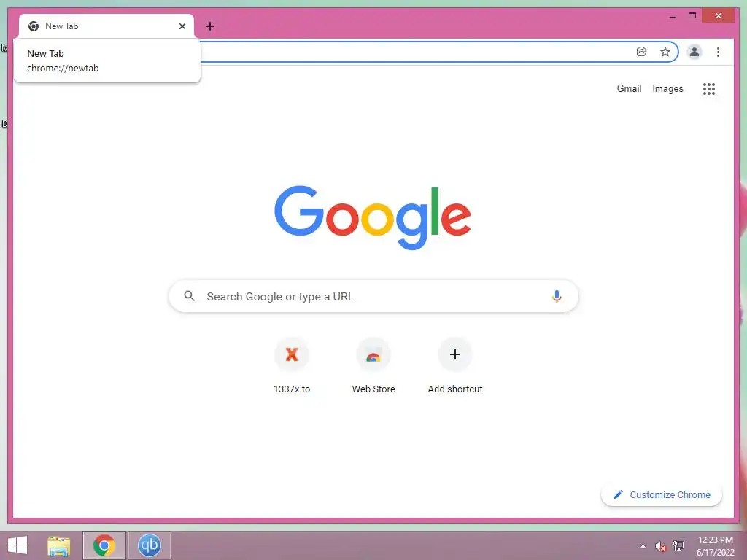Click the Web Store label
Screen dimensions: 747x560
tap(373, 389)
